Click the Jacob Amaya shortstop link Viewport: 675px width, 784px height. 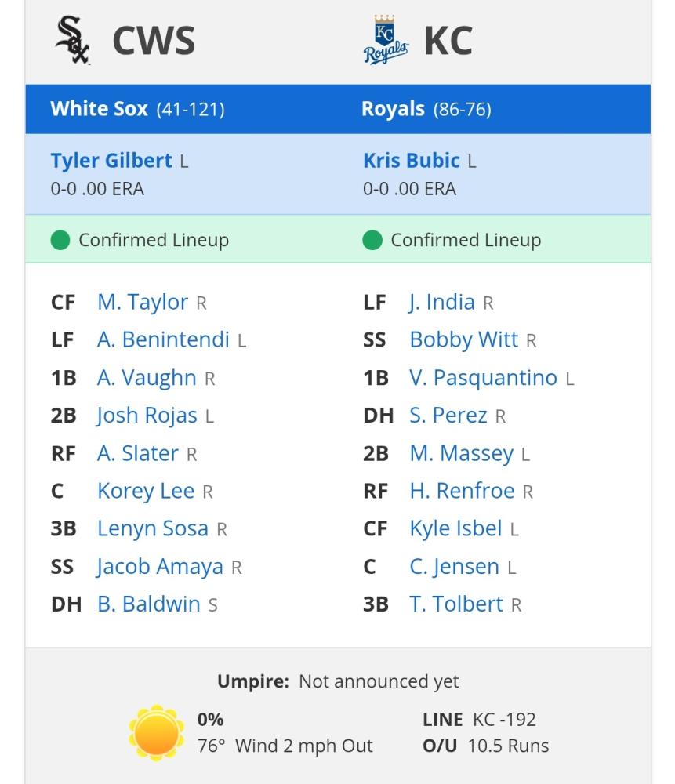160,567
